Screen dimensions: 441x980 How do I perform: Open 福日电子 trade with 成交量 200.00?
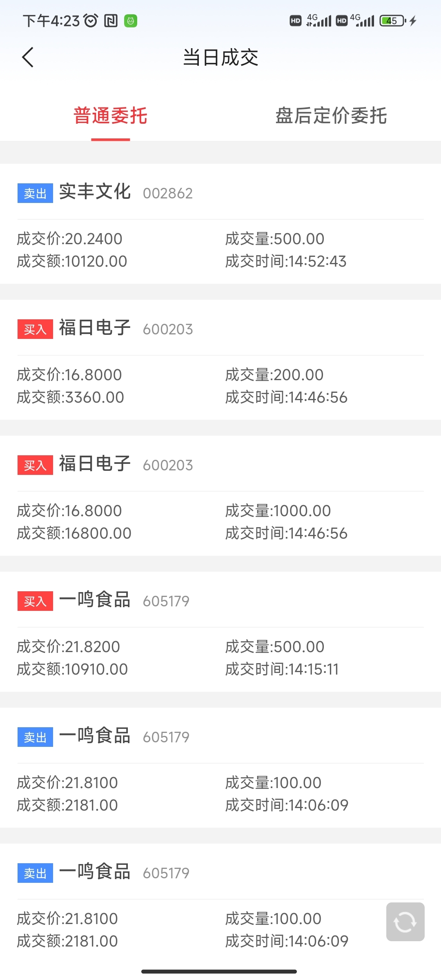click(x=220, y=360)
